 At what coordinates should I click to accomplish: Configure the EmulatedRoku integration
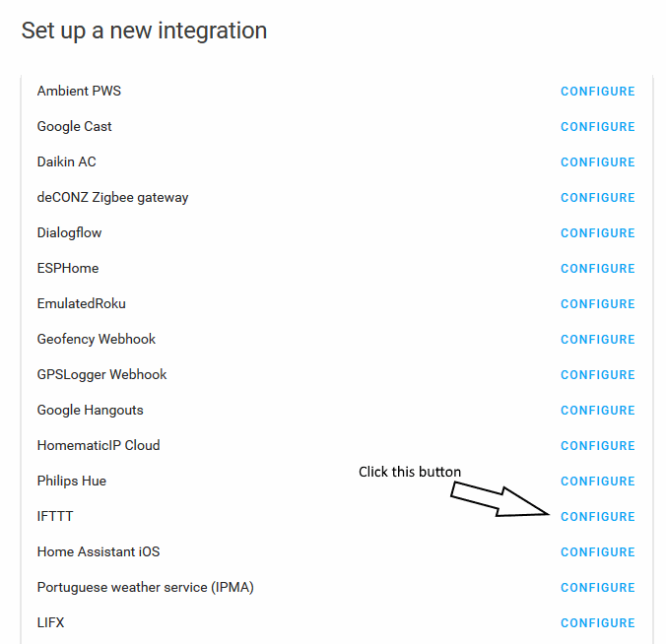coord(598,304)
